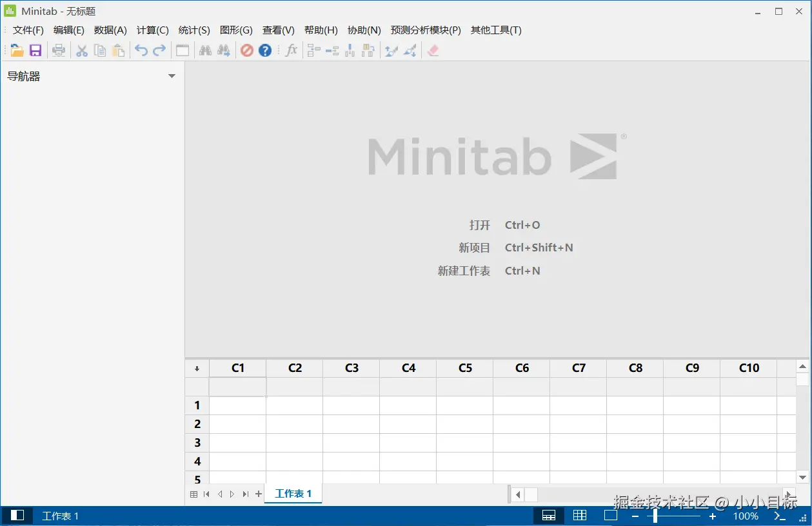Open the 文件(F) menu
The image size is (812, 526).
[28, 30]
